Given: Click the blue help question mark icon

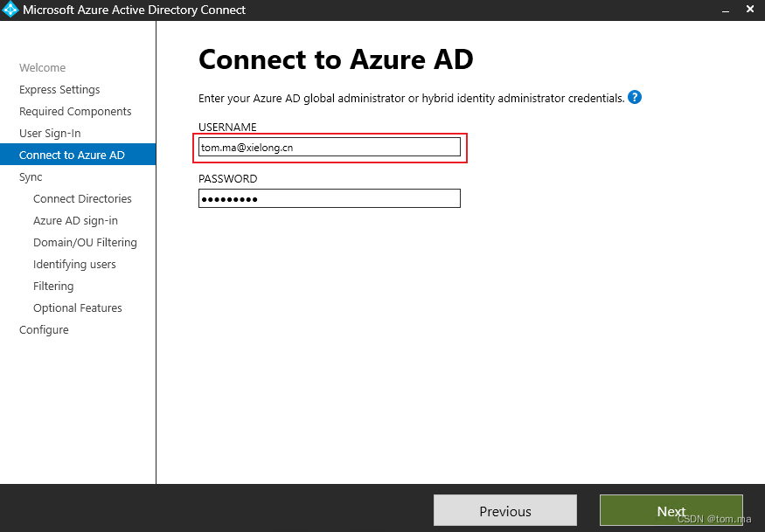Looking at the screenshot, I should [634, 98].
